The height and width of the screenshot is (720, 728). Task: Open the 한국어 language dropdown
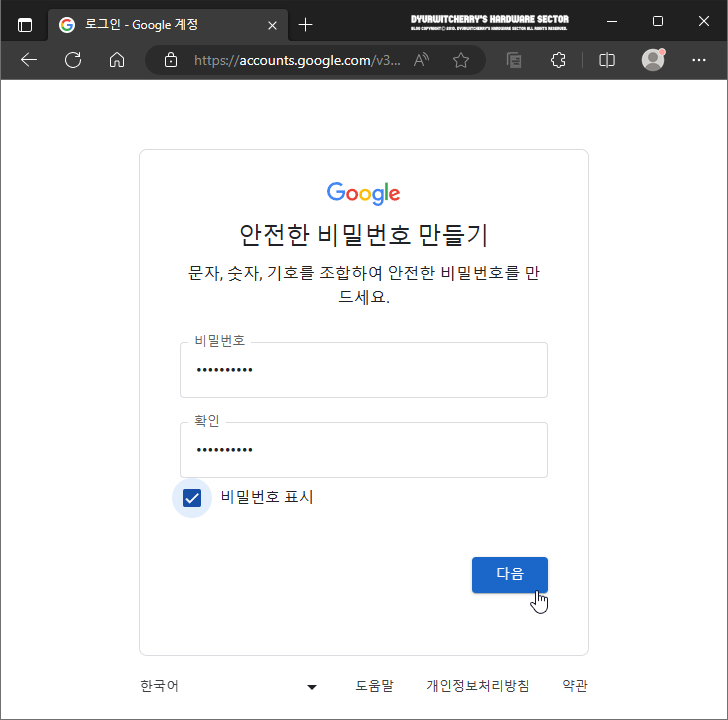[x=228, y=686]
